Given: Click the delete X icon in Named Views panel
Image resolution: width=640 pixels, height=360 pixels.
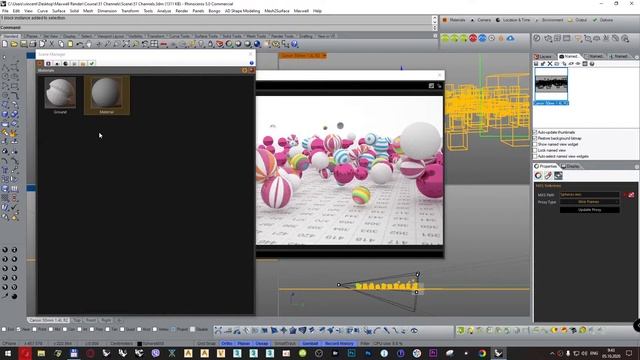Looking at the screenshot, I should coord(550,64).
